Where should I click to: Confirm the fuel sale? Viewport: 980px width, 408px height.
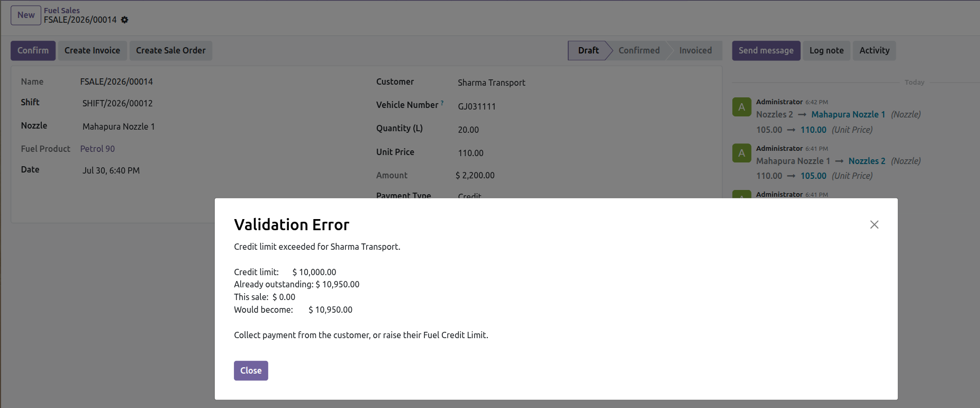pyautogui.click(x=33, y=51)
